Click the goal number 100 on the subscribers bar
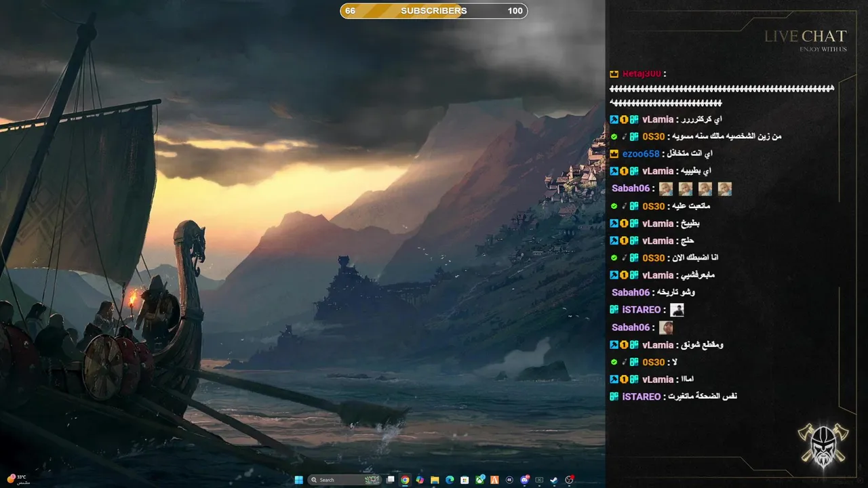 click(x=515, y=11)
